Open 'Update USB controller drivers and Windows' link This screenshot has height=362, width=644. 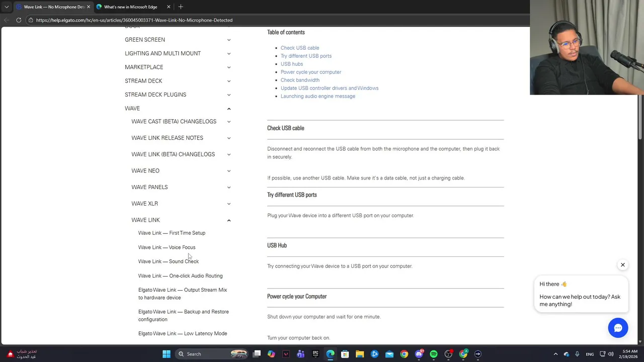pyautogui.click(x=330, y=88)
